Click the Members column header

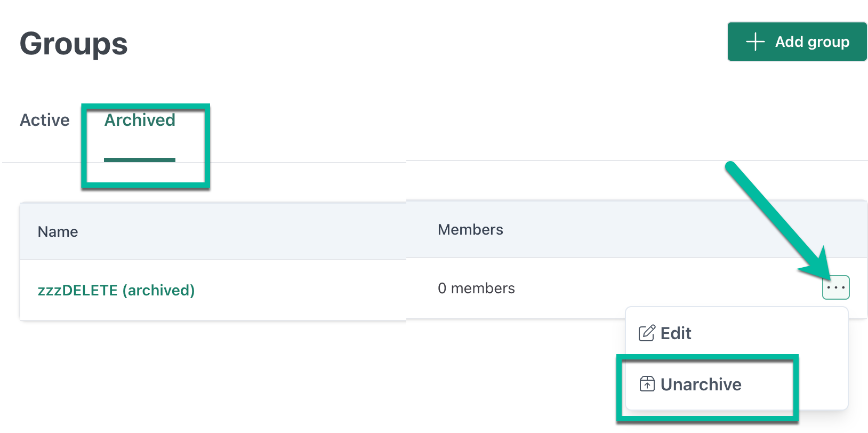click(x=470, y=229)
